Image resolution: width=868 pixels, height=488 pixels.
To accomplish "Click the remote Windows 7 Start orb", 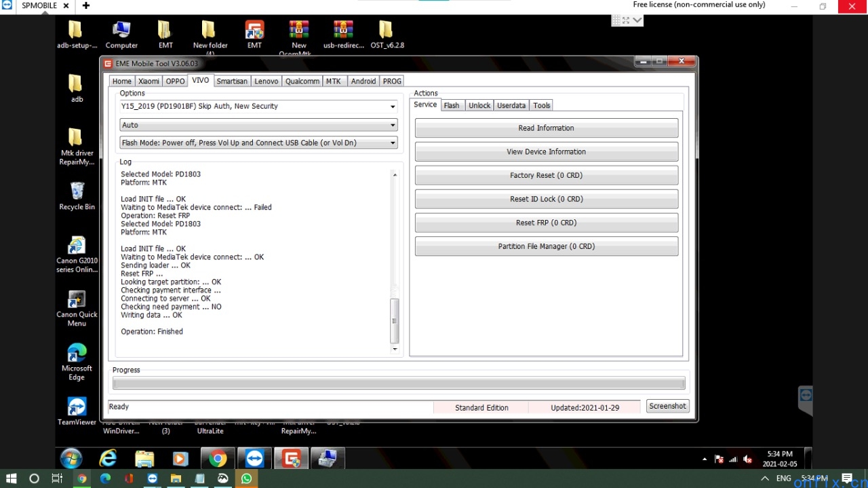I will coord(71,458).
